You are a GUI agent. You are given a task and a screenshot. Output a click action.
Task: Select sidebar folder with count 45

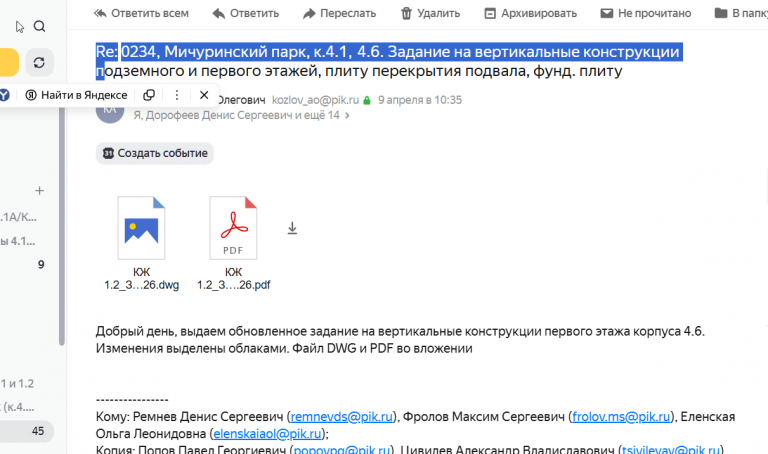coord(26,431)
